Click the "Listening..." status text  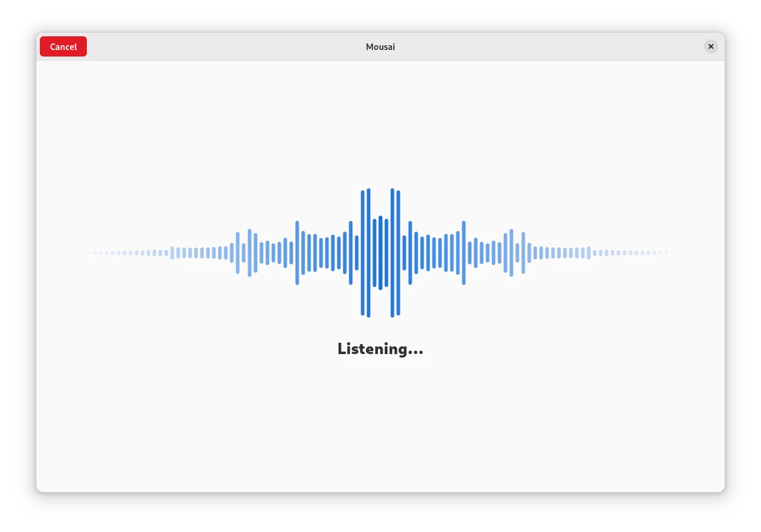click(380, 349)
